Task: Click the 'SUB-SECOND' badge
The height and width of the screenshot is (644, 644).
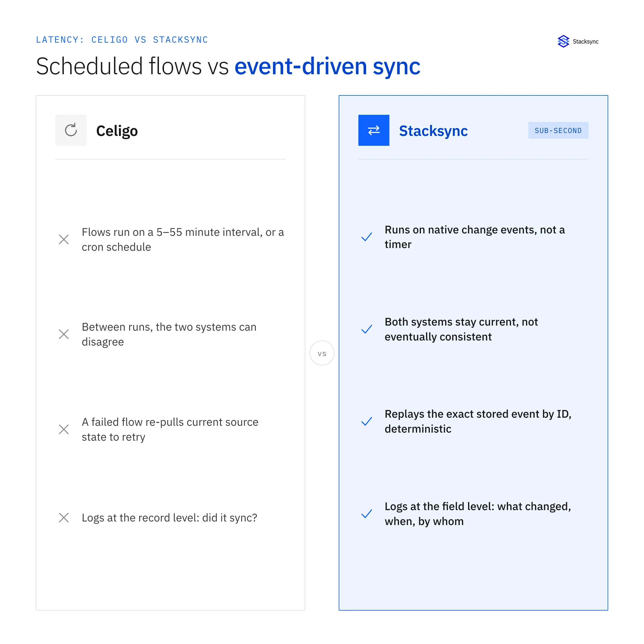Action: point(558,130)
